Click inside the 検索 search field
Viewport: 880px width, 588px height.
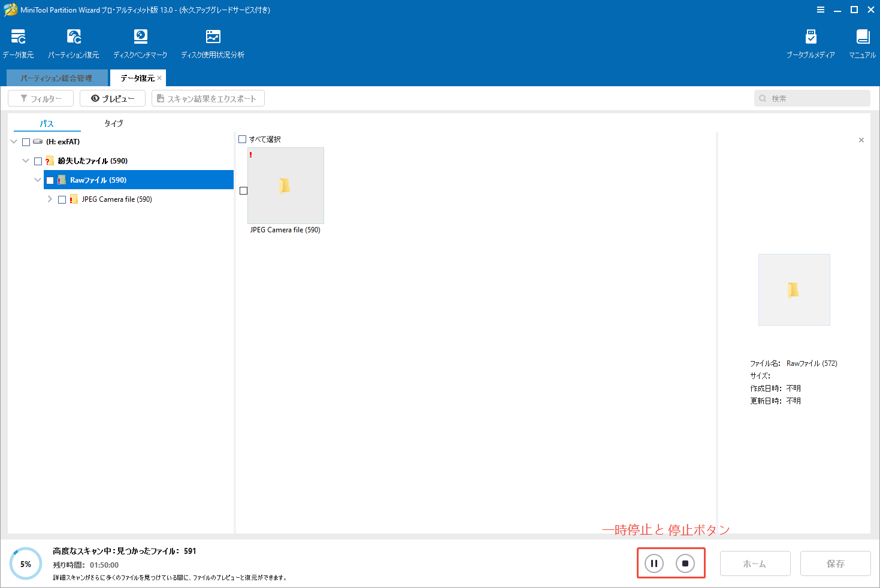point(812,98)
